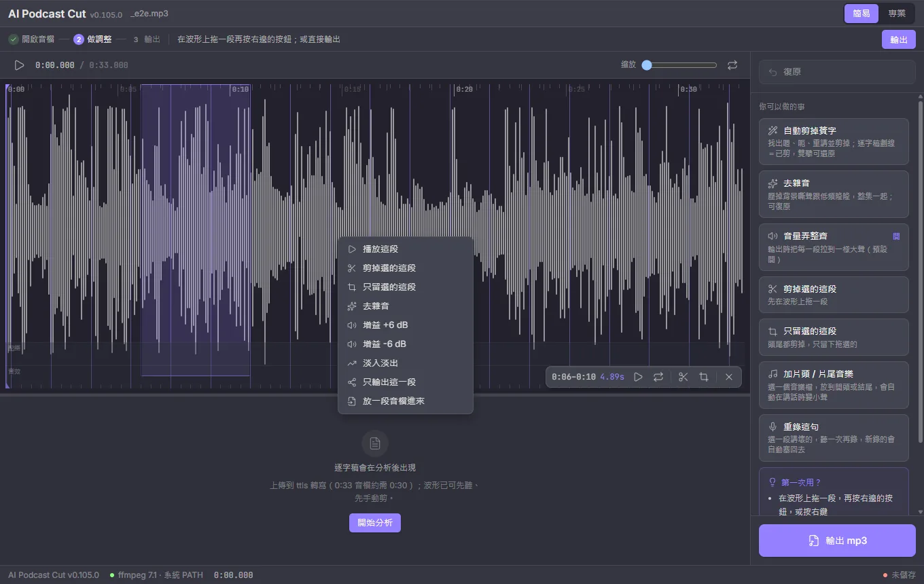Click fade icon beside 淡入淡出
The image size is (924, 584).
pyautogui.click(x=352, y=363)
